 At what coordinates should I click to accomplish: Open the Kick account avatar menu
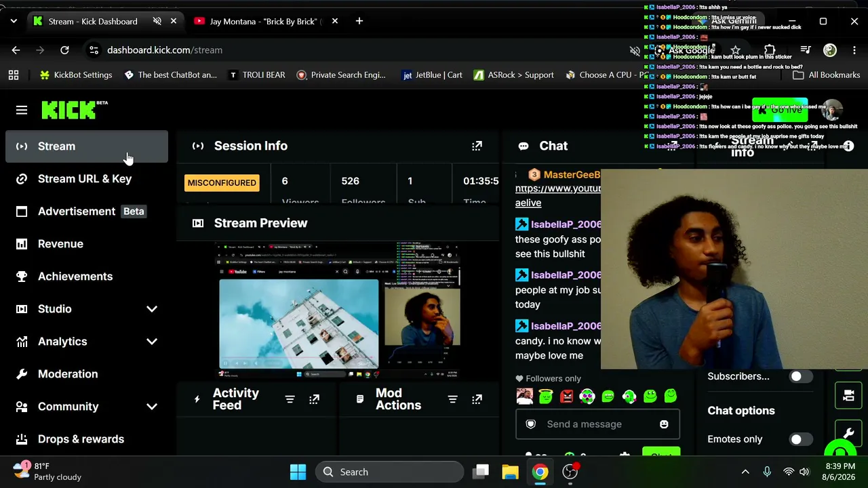[x=831, y=110]
